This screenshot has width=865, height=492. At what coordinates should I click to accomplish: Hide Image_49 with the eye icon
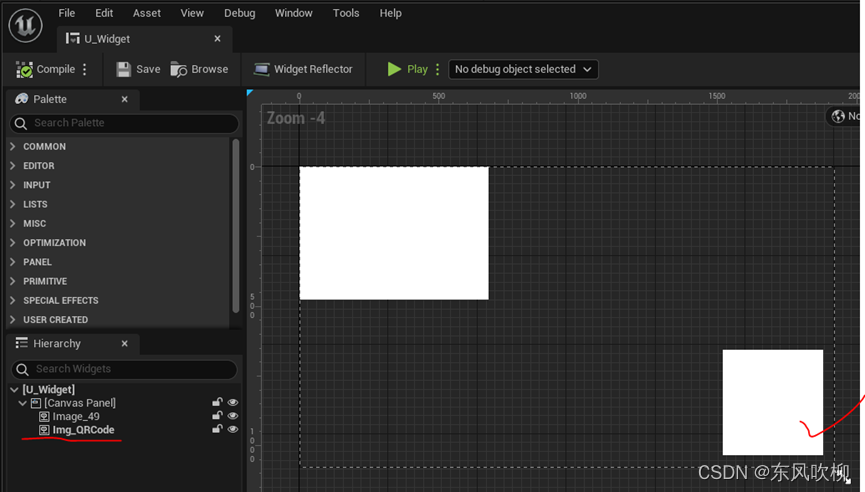point(233,416)
